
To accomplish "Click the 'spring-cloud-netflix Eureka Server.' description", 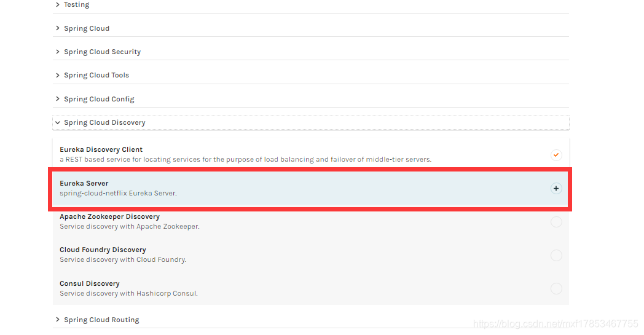I will (x=118, y=193).
